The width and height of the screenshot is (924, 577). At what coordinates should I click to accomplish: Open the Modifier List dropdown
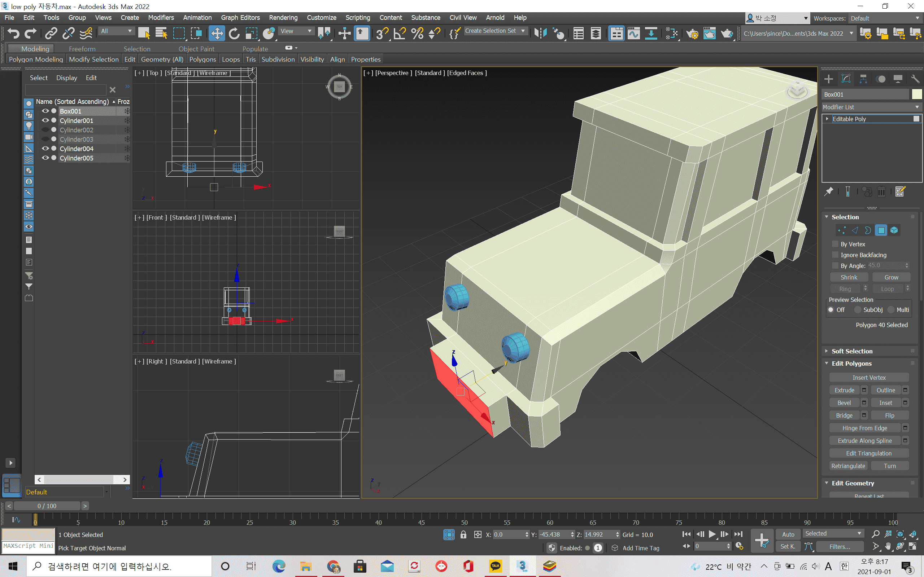(871, 107)
